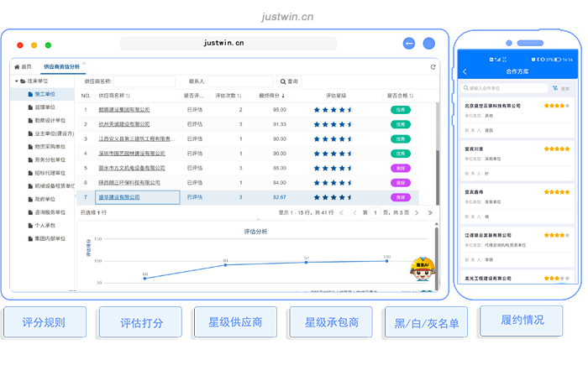Click mobile search box 请输入合作单位
Viewport: 588px width, 381px height.
point(504,87)
